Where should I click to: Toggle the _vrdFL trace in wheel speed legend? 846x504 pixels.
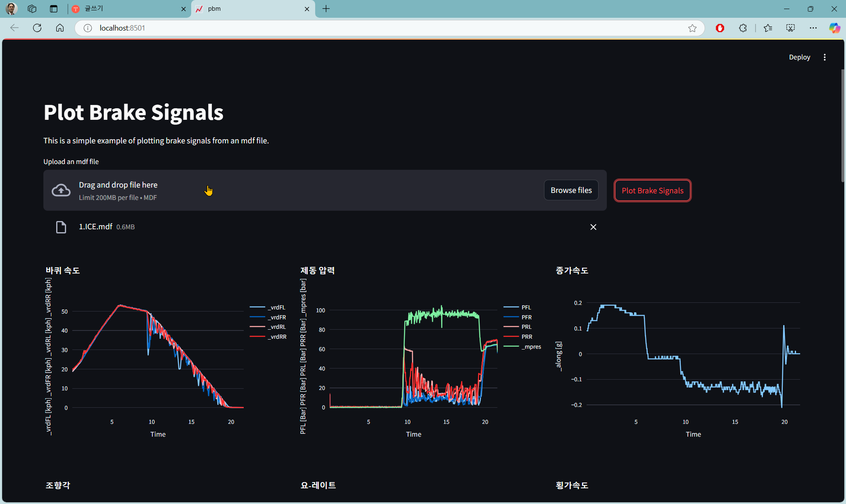pyautogui.click(x=276, y=307)
